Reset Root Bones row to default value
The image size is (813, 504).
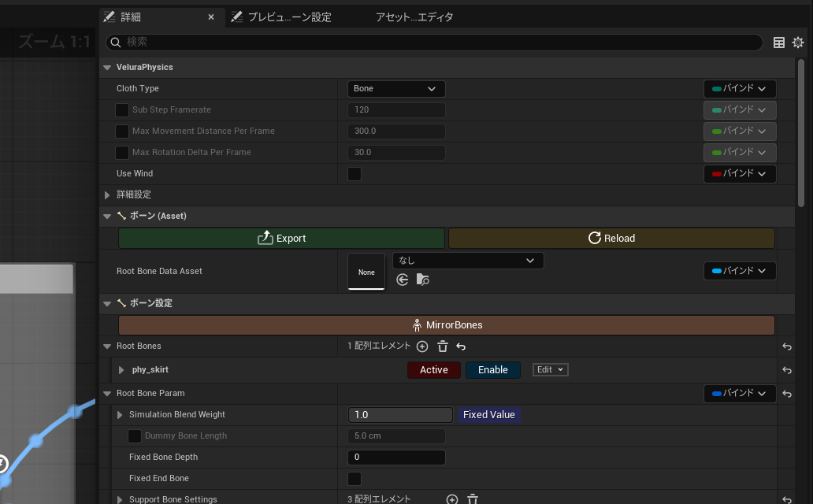787,346
